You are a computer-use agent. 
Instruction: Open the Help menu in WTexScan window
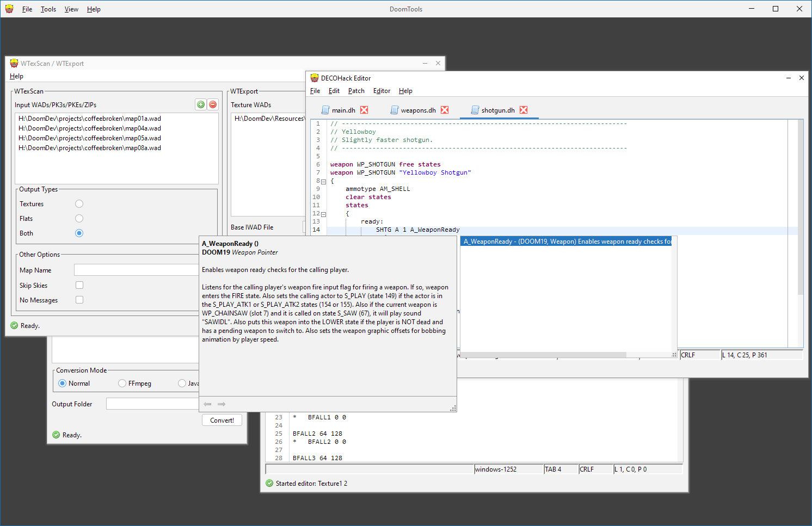(x=16, y=76)
